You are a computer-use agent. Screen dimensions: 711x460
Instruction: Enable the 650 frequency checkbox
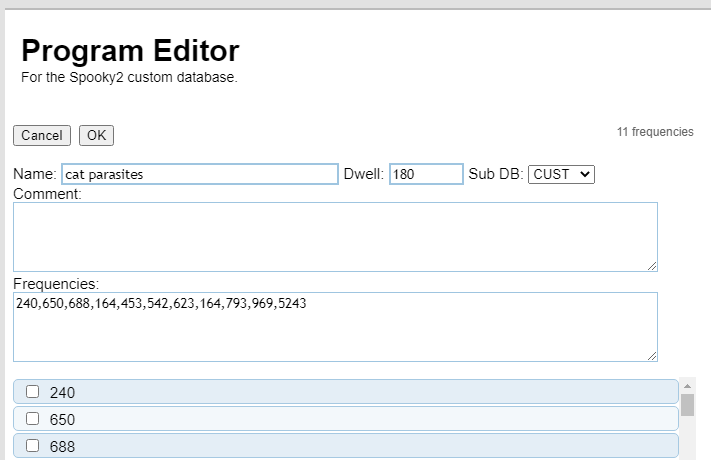(33, 419)
